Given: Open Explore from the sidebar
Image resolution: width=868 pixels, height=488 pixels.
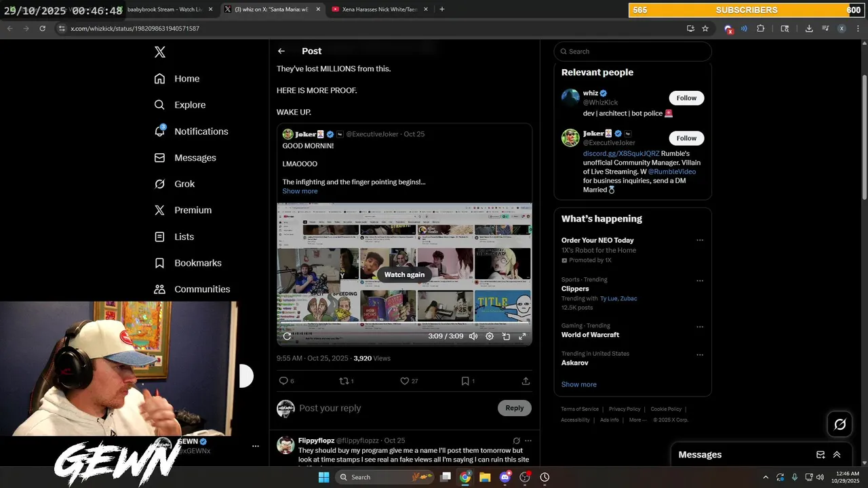Looking at the screenshot, I should (180, 105).
